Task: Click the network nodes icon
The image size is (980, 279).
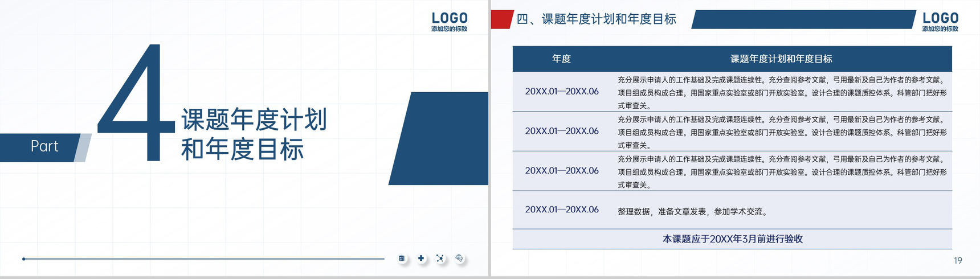Action: coord(440,259)
